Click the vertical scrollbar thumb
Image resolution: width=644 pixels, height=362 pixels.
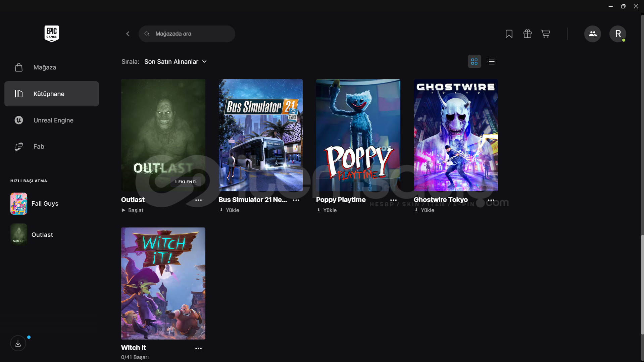[x=642, y=285]
